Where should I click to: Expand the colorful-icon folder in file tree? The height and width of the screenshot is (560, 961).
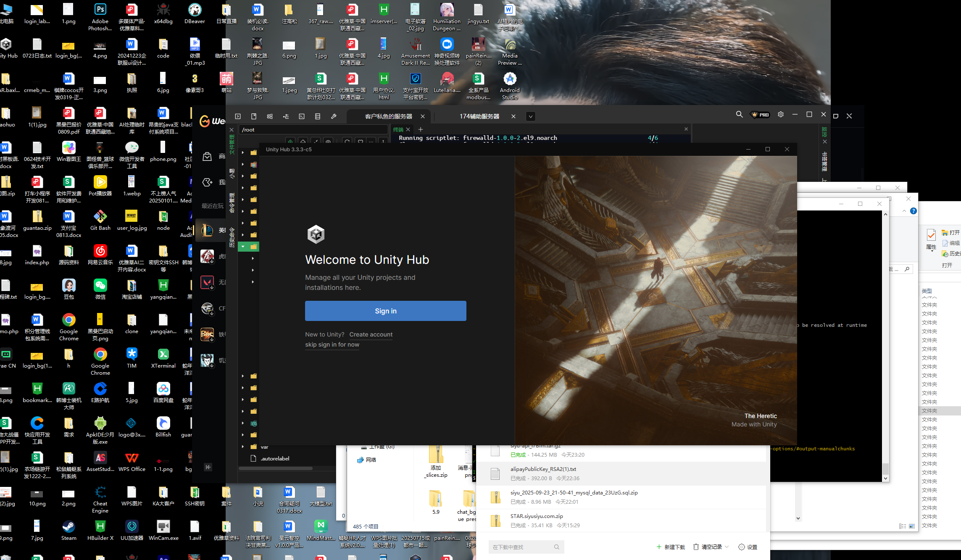pos(242,164)
